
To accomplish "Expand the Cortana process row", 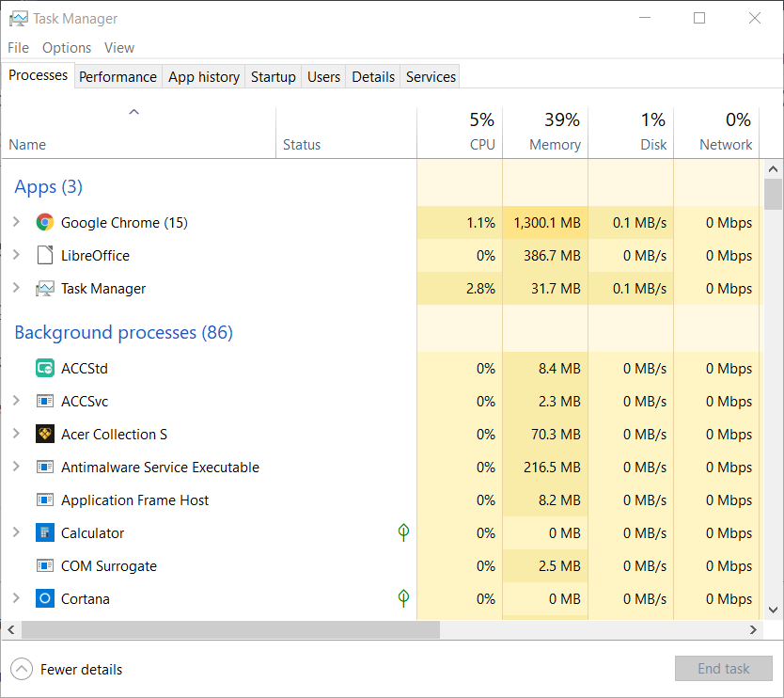I will pos(16,598).
